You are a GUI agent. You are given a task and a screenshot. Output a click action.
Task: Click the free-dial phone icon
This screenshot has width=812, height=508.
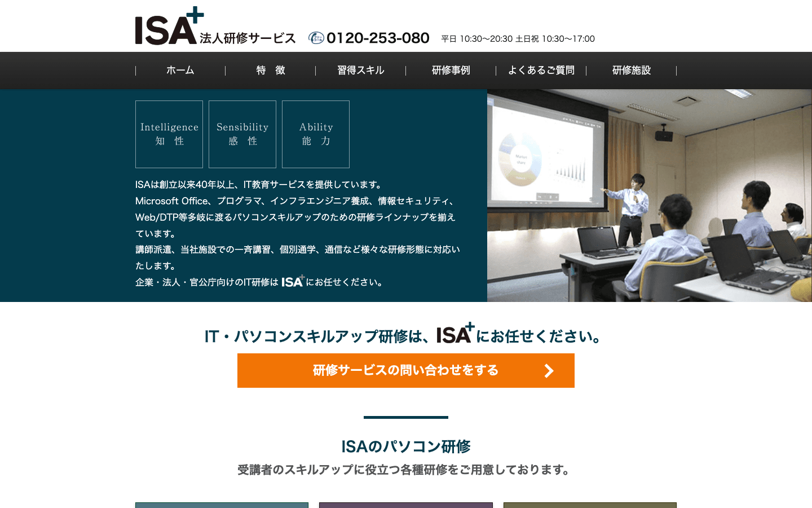click(x=316, y=38)
